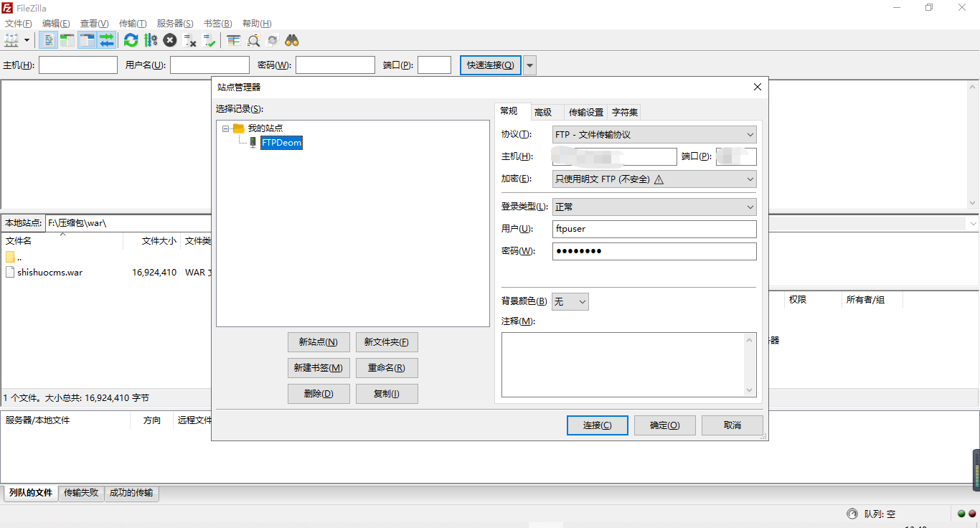The width and height of the screenshot is (980, 528).
Task: Open the Site Manager dropdown arrow in toolbar
Action: point(27,40)
